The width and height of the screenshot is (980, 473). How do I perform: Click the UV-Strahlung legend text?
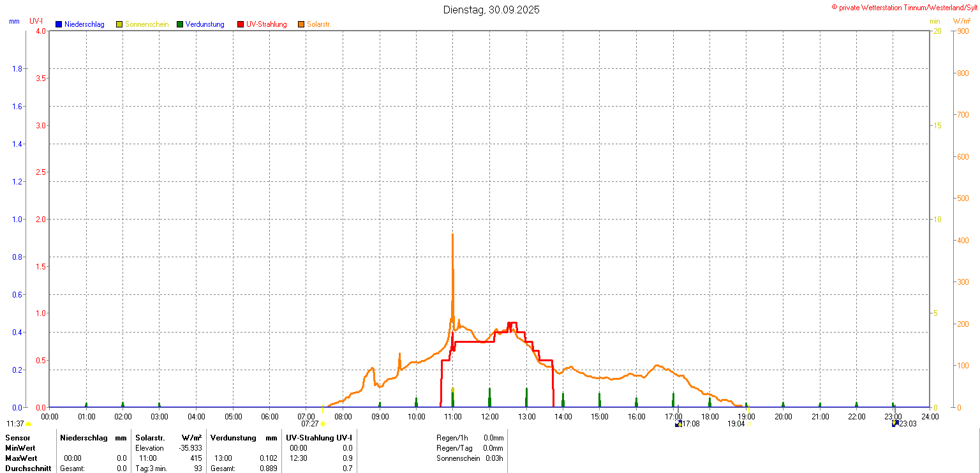click(267, 24)
